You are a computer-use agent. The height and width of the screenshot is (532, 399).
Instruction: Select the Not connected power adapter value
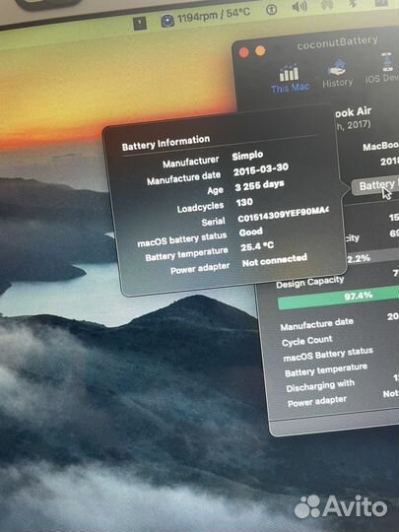275,260
